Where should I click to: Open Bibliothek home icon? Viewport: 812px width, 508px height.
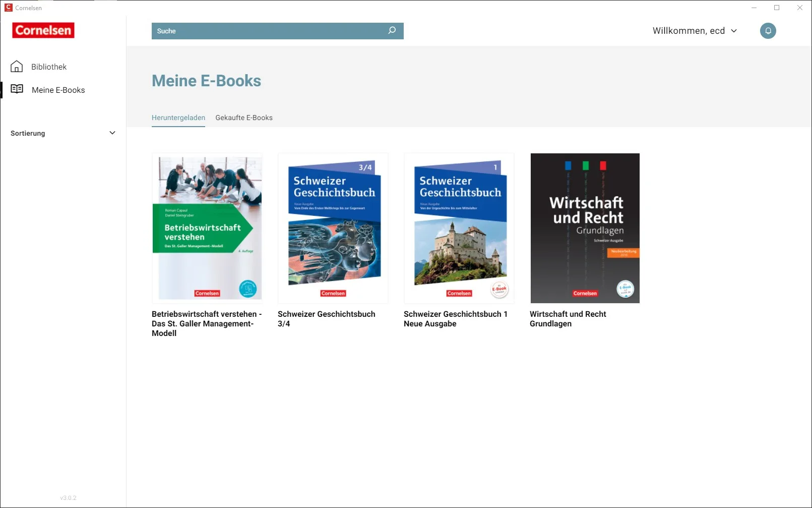click(x=17, y=67)
